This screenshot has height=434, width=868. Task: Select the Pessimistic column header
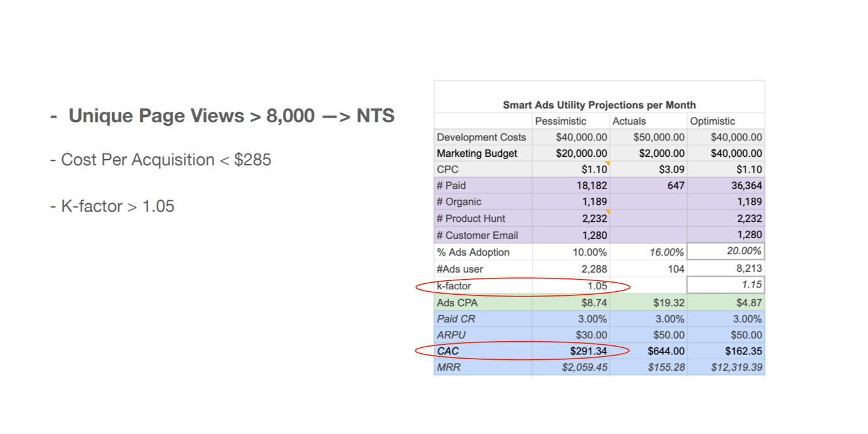tap(560, 121)
